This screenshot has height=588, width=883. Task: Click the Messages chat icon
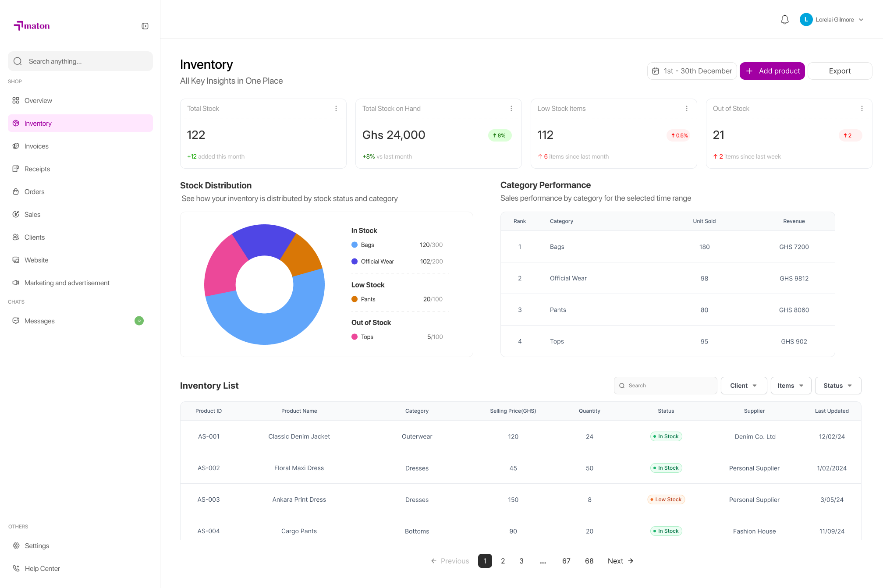(x=16, y=321)
